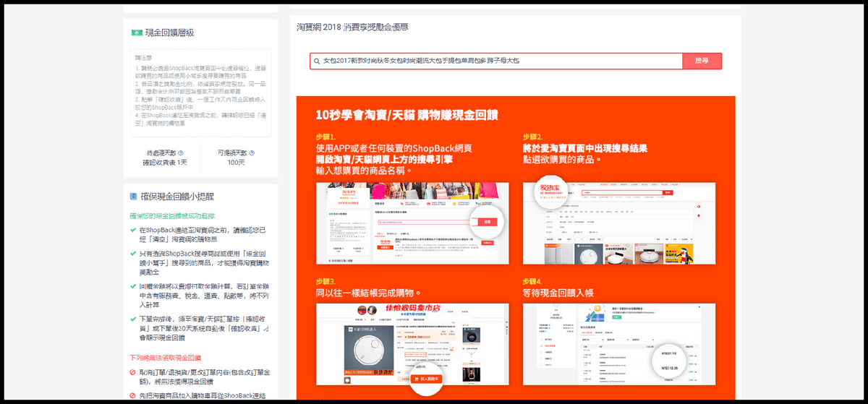Click text 同以往一樣結帳完成購物
This screenshot has width=868, height=404.
(368, 293)
